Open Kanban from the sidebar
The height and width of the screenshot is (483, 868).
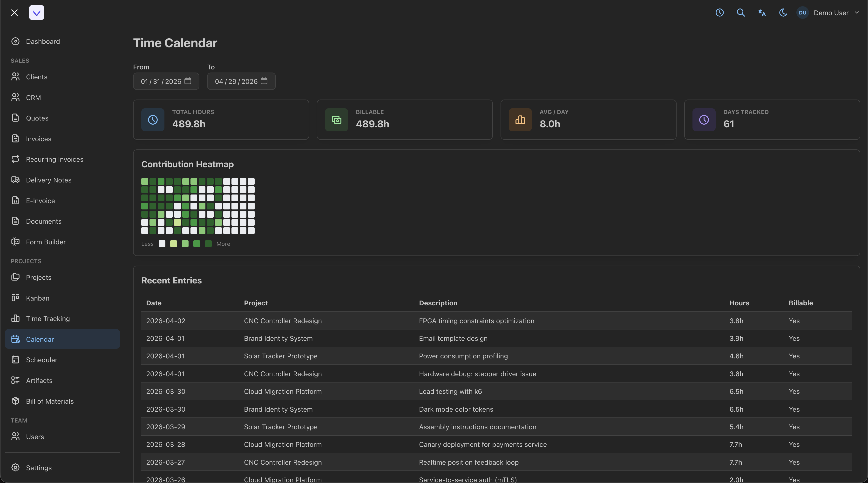click(x=37, y=298)
